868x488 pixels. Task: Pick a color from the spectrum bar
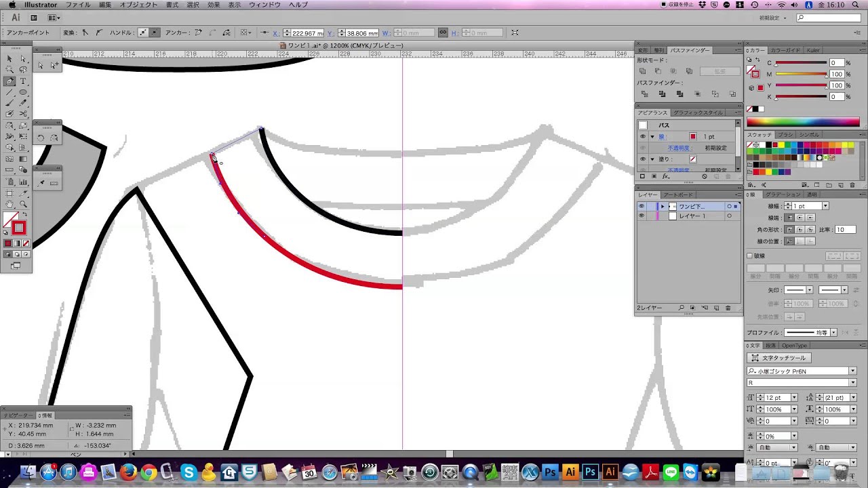click(803, 122)
